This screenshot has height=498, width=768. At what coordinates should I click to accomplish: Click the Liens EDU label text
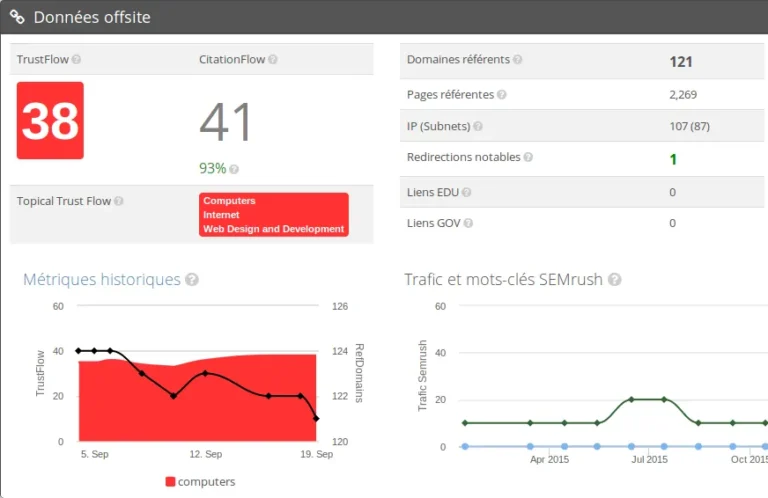[x=433, y=192]
